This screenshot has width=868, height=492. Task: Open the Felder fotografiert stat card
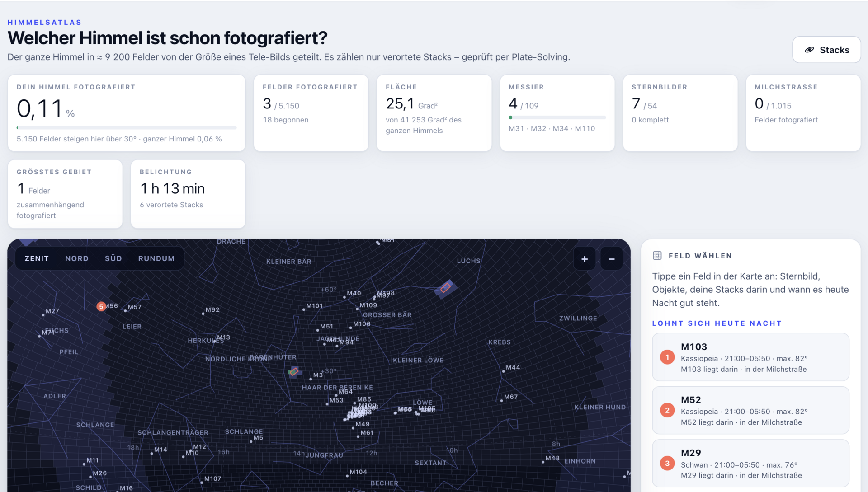(x=311, y=113)
